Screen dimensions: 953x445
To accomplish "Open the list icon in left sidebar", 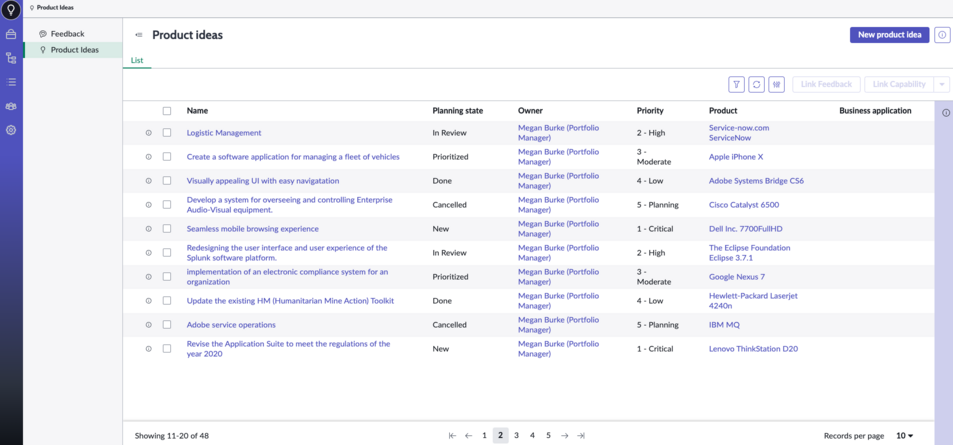I will tap(11, 82).
